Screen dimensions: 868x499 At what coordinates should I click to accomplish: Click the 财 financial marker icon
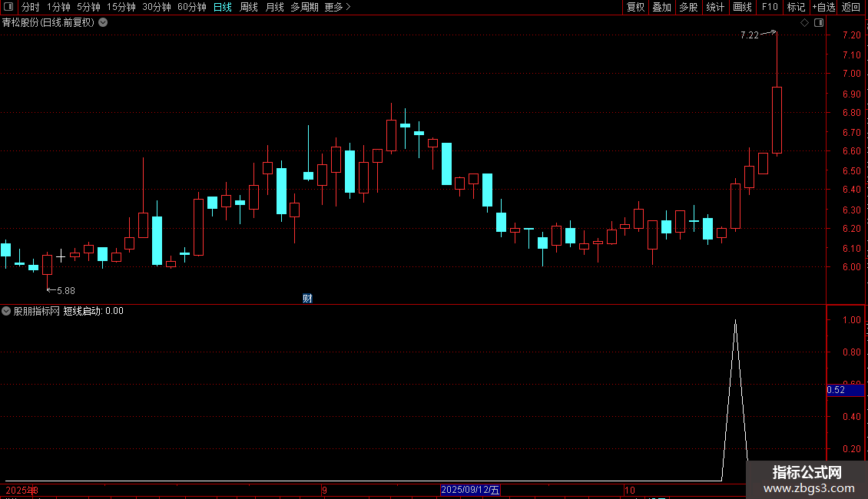pyautogui.click(x=308, y=299)
